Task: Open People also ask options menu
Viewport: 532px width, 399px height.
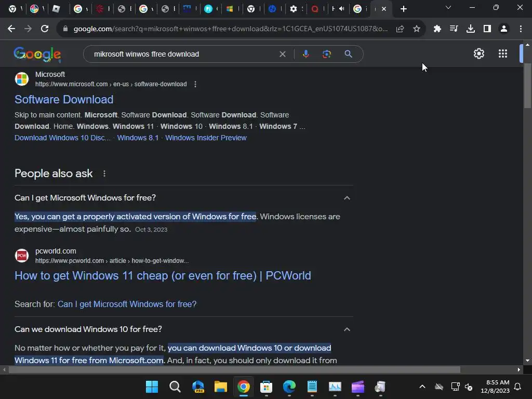Action: pyautogui.click(x=104, y=174)
